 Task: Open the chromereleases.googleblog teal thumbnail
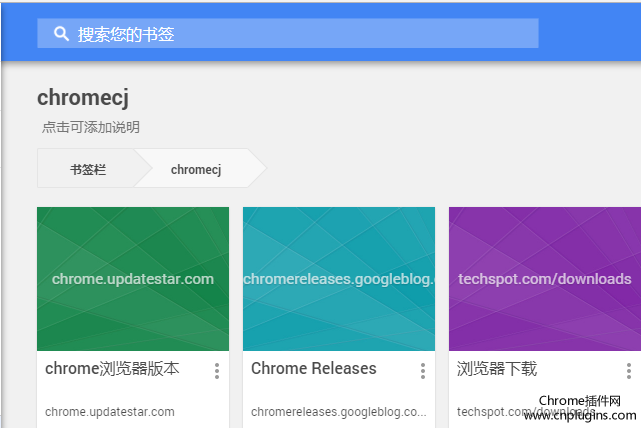tap(339, 279)
